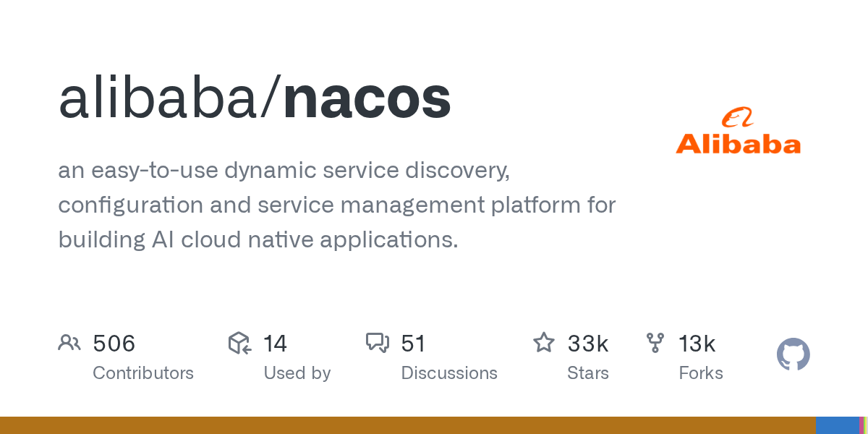Image resolution: width=868 pixels, height=434 pixels.
Task: Click the 14 used by count
Action: [x=275, y=344]
